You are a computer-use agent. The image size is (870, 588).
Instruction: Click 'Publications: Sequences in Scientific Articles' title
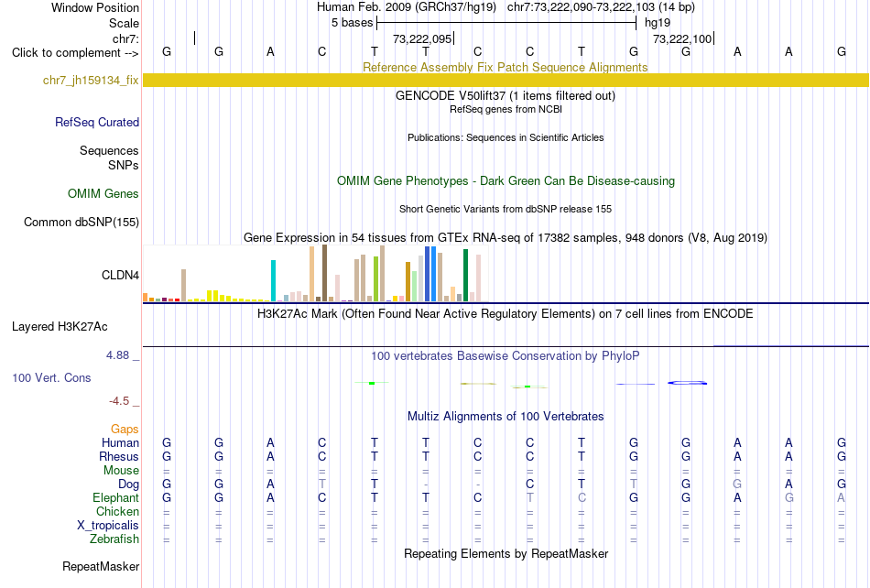pyautogui.click(x=506, y=137)
